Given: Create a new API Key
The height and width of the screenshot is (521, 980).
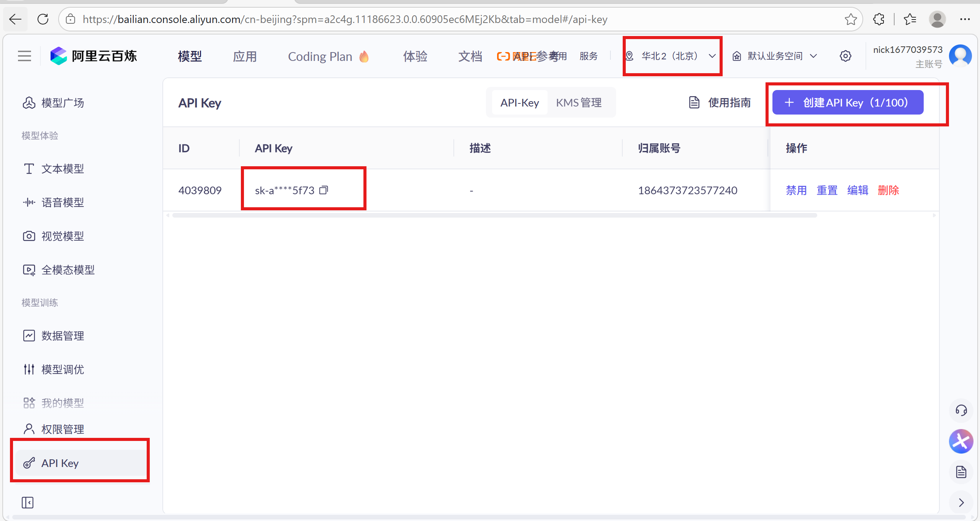Looking at the screenshot, I should point(847,103).
